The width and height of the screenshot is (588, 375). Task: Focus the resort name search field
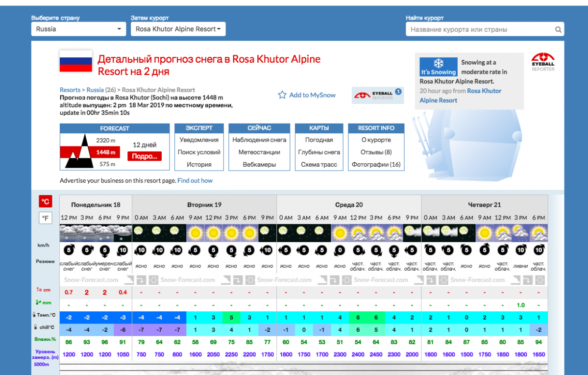485,29
